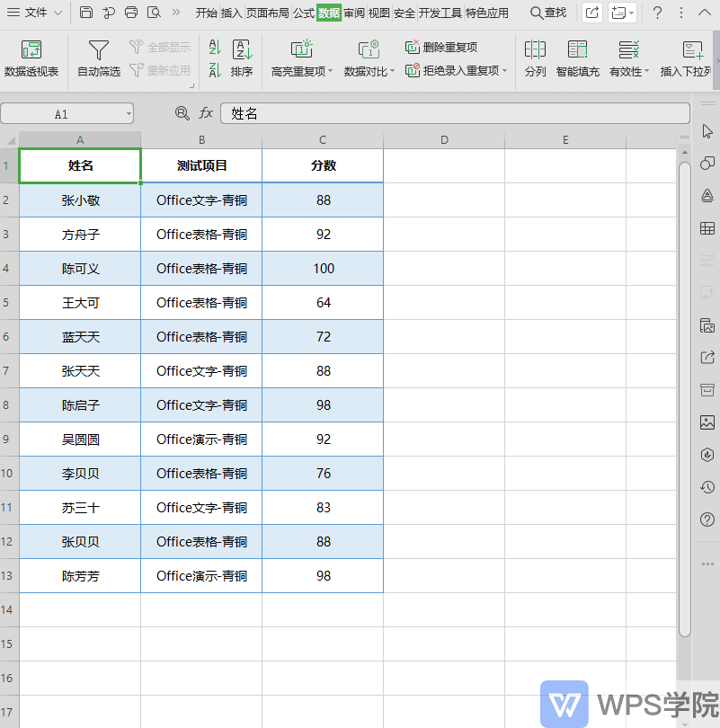
Task: Click the fx insert function icon
Action: coord(206,113)
